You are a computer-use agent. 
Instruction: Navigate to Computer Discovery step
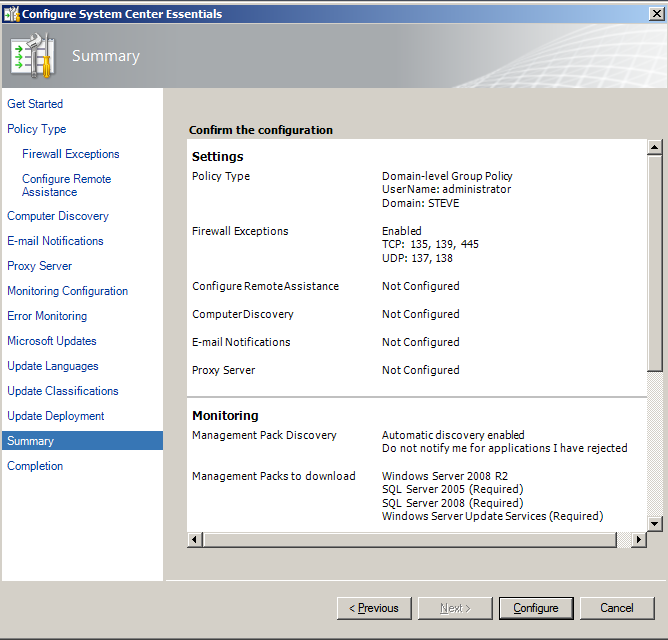pos(58,216)
